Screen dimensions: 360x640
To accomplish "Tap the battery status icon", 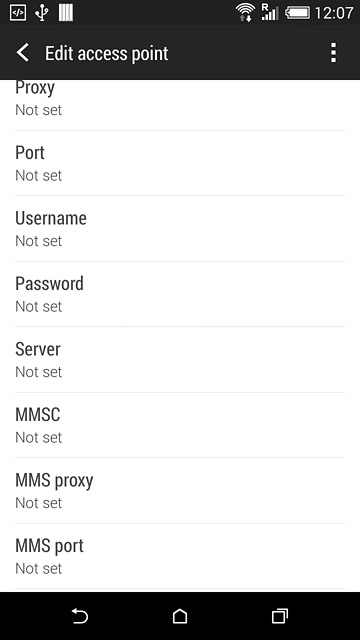I will tap(297, 13).
